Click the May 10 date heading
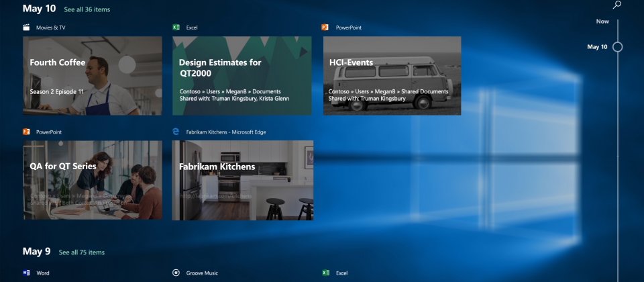This screenshot has height=282, width=644. tap(39, 9)
